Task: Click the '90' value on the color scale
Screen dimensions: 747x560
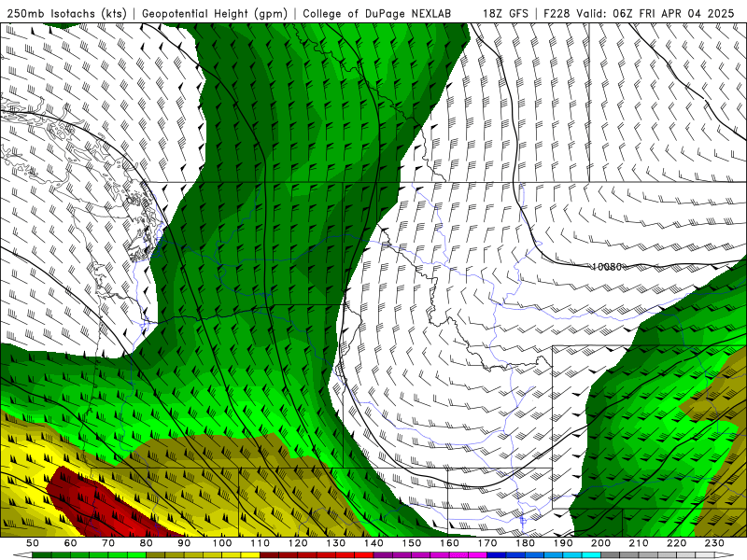Action: [184, 543]
